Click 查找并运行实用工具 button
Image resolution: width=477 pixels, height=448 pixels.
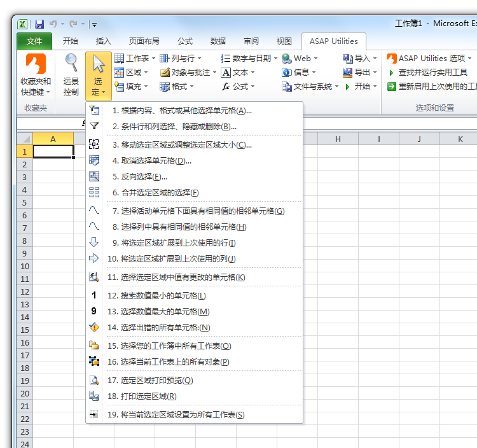(432, 73)
